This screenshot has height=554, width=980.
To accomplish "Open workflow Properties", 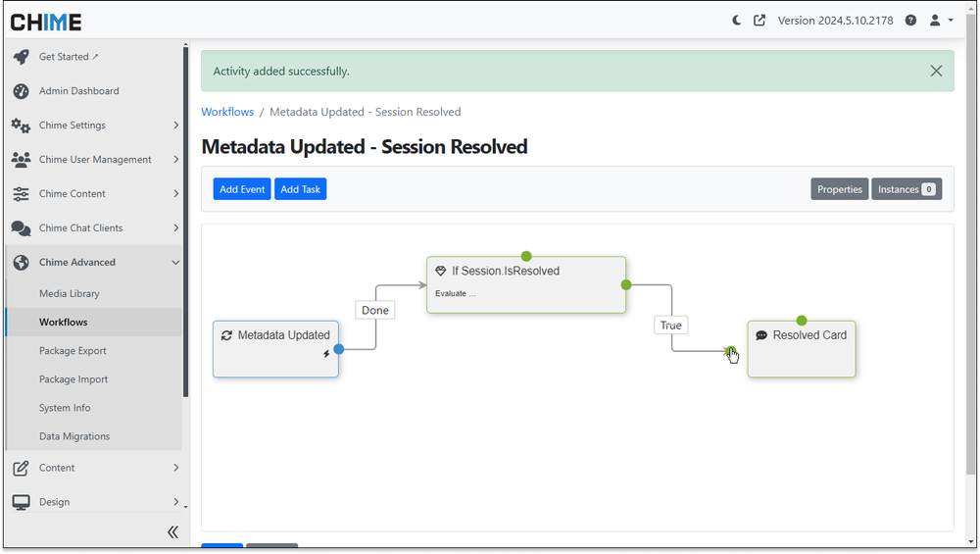I will point(840,189).
